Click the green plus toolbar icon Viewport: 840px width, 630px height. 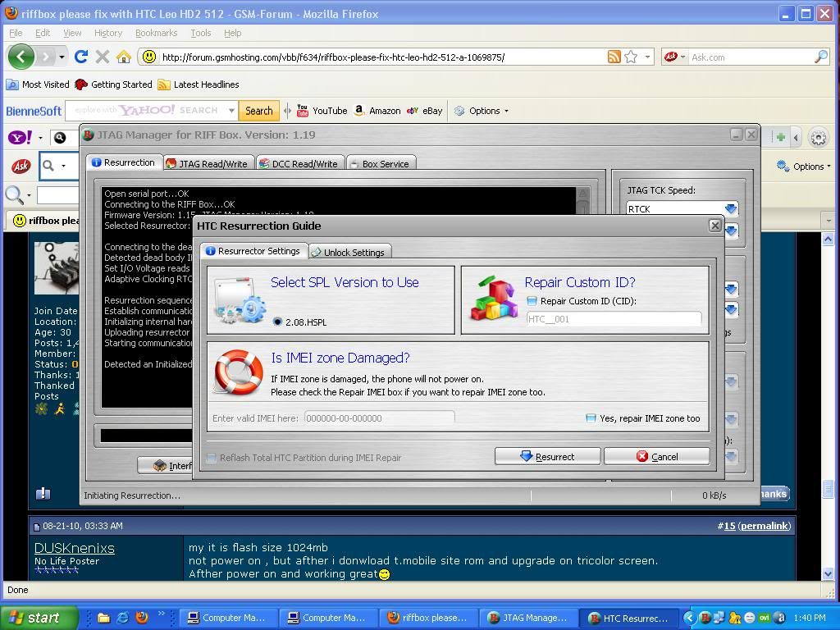(x=781, y=138)
